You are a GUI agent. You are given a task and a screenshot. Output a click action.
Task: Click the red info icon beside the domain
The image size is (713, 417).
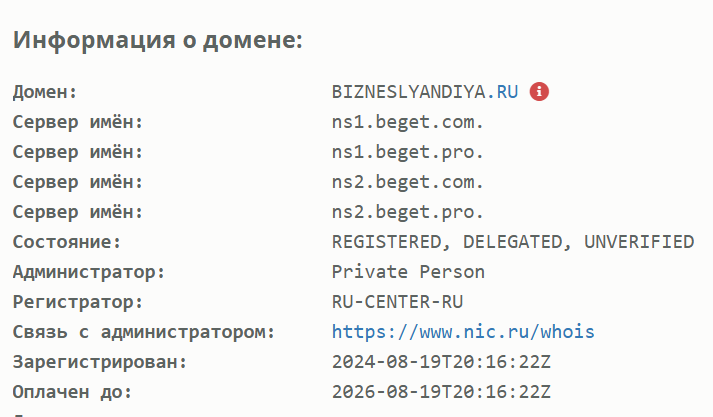click(540, 92)
